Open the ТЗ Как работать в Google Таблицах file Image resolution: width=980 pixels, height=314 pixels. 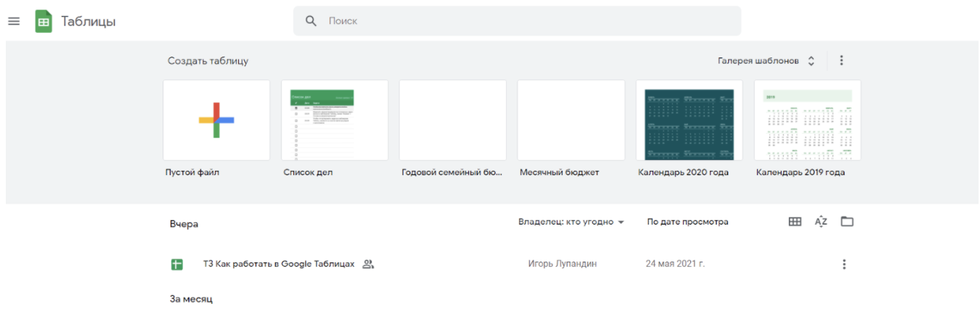point(279,264)
